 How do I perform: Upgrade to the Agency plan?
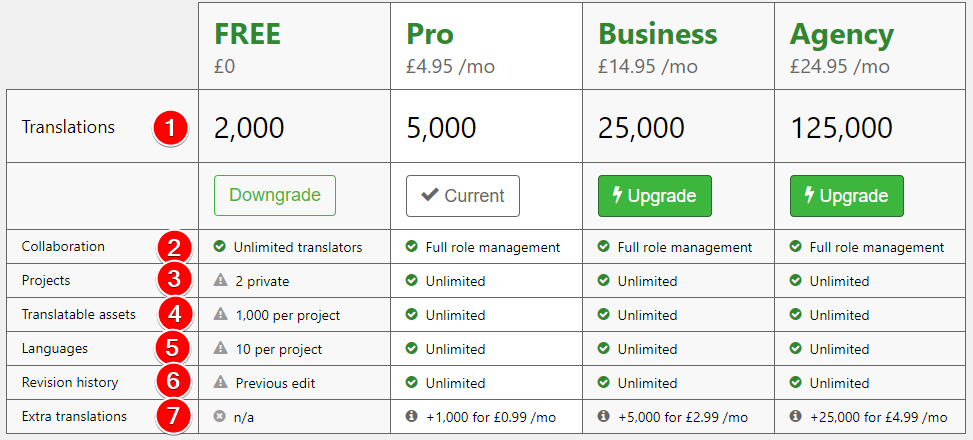click(846, 196)
